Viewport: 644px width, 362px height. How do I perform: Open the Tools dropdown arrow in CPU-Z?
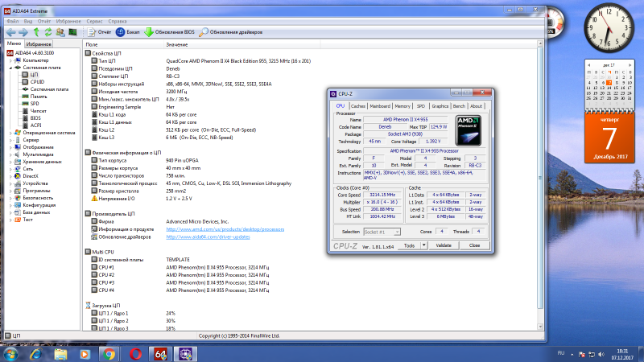pyautogui.click(x=426, y=245)
